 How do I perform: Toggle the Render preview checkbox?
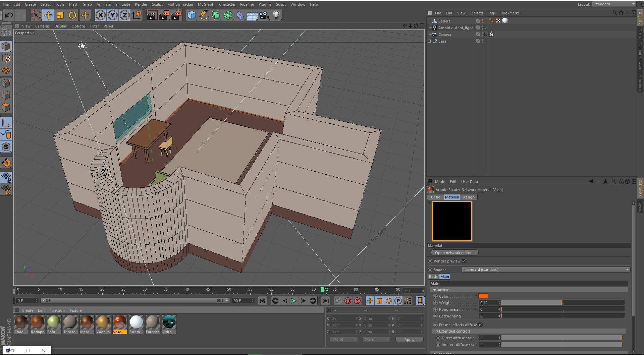pyautogui.click(x=464, y=261)
